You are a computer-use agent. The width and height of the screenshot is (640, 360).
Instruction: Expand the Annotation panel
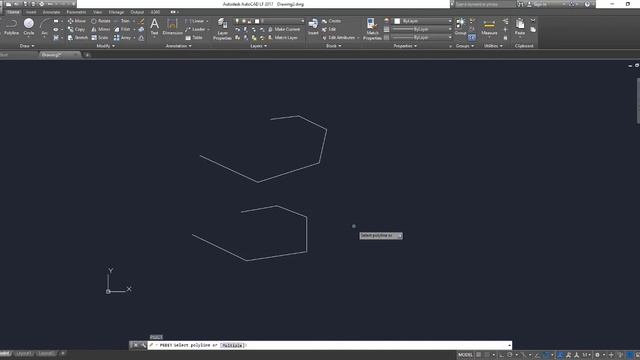[x=178, y=46]
